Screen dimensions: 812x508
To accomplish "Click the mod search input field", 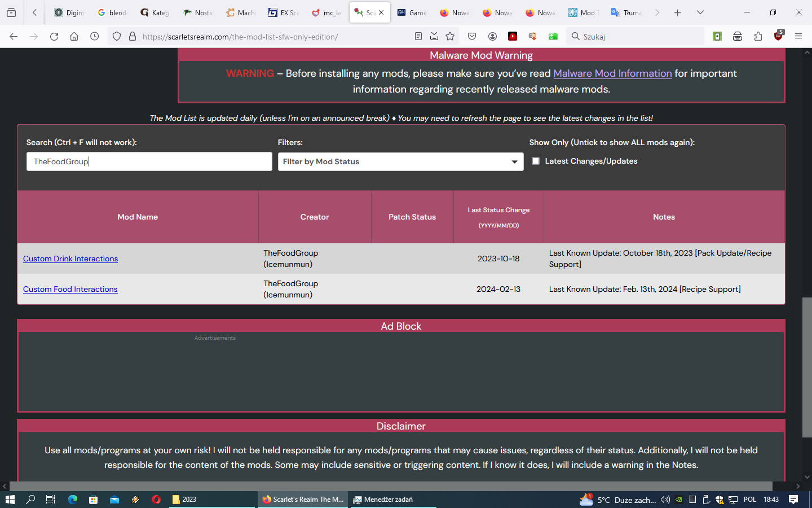I will coord(149,161).
